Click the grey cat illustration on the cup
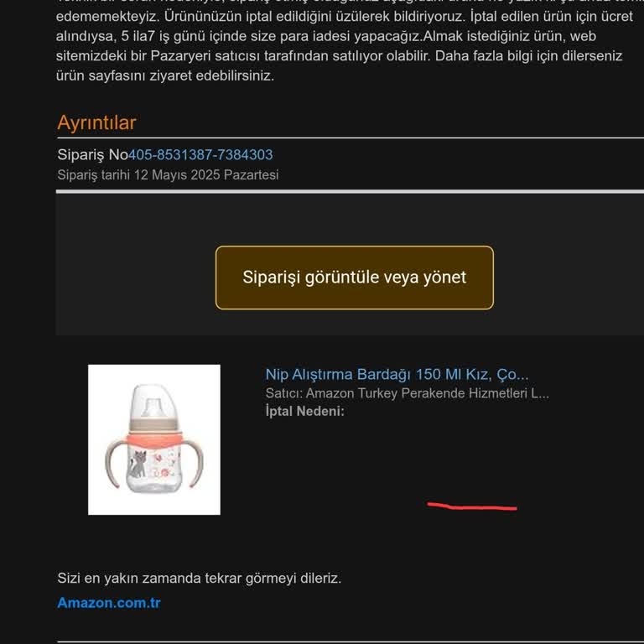Image resolution: width=644 pixels, height=644 pixels. (138, 464)
